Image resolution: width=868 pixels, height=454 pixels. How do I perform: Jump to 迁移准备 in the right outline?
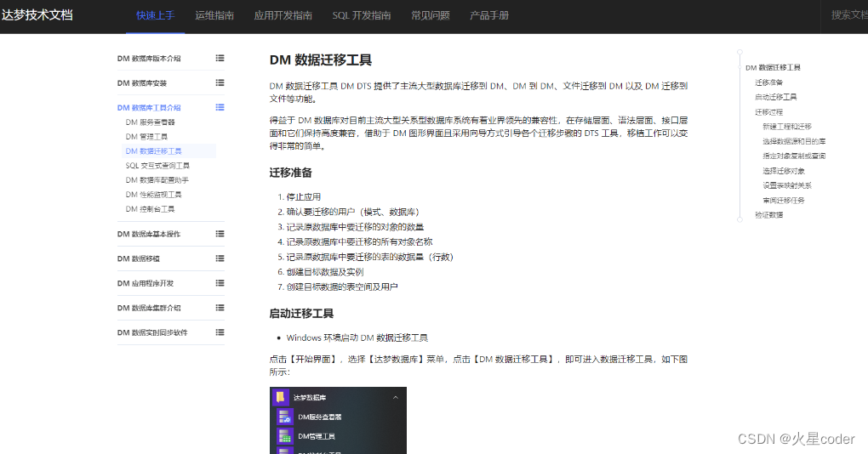tap(769, 82)
